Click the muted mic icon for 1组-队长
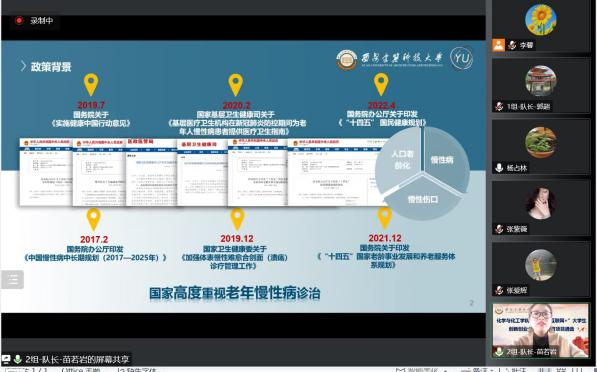 click(x=499, y=107)
